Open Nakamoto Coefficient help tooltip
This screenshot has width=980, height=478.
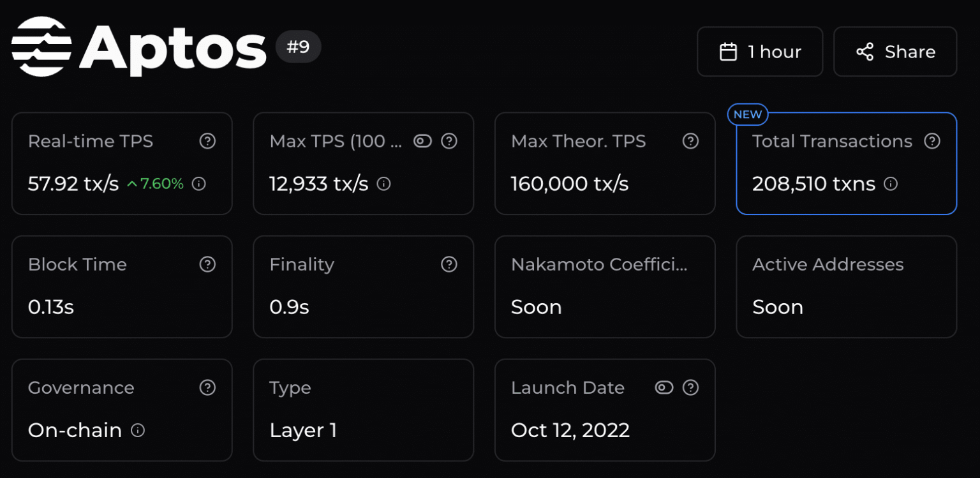[x=690, y=264]
